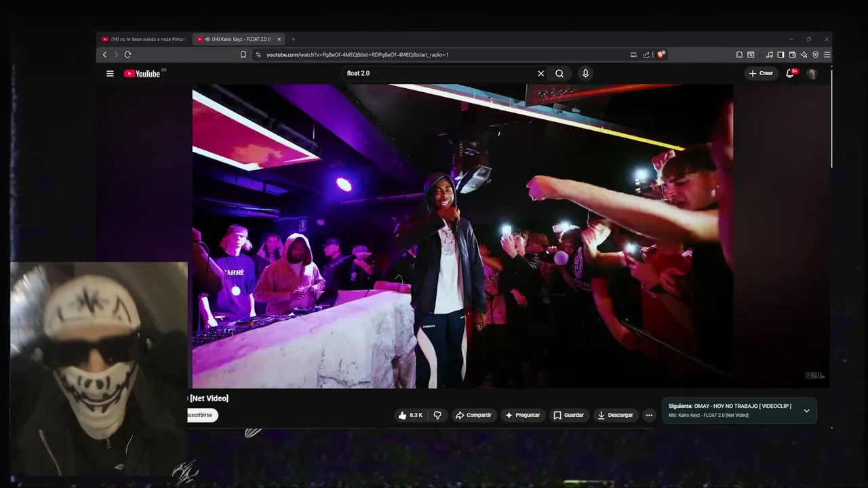Reload the YouTube page
Viewport: 868px width, 488px height.
127,54
